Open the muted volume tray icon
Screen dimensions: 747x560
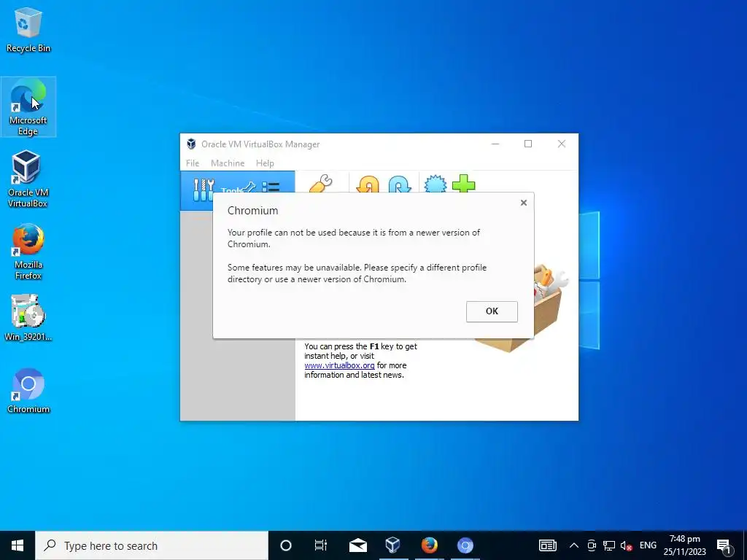(x=626, y=545)
